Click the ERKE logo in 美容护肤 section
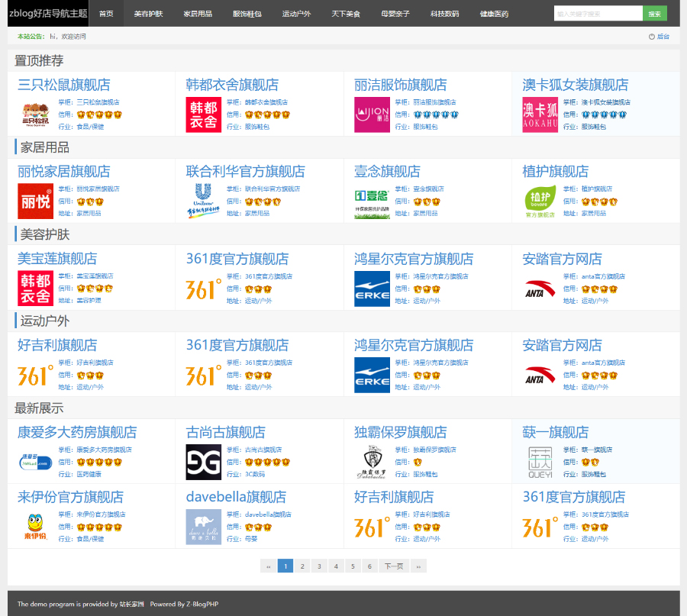Screen dimensions: 687x616 coord(372,289)
